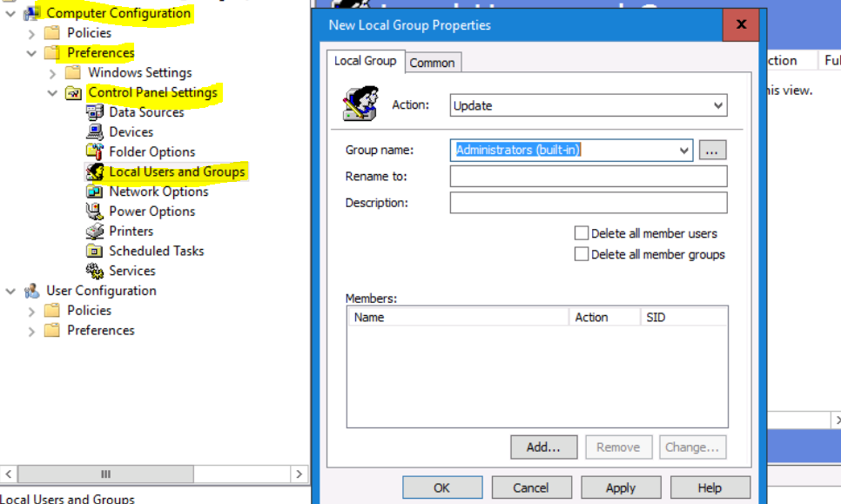The width and height of the screenshot is (841, 504).
Task: Click the Add button under Members
Action: pos(543,447)
